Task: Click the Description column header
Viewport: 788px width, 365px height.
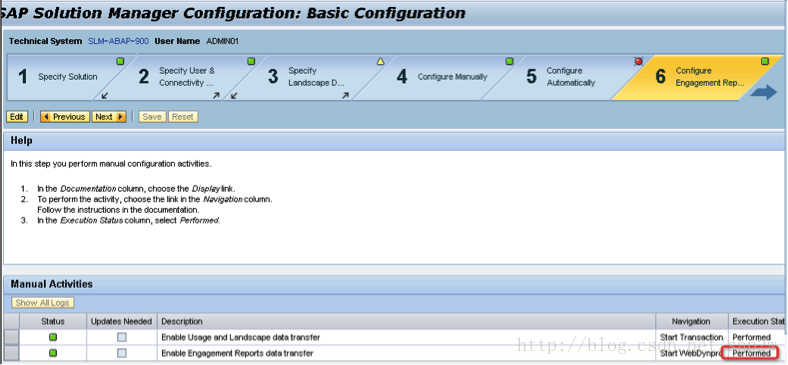Action: [x=407, y=321]
